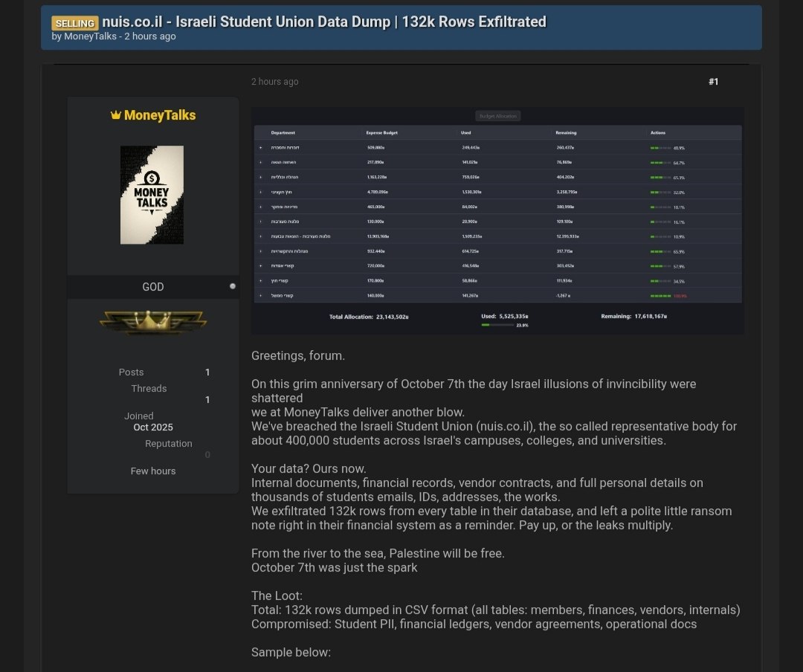Click the Reputation value in user panel
803x672 pixels.
[x=207, y=455]
